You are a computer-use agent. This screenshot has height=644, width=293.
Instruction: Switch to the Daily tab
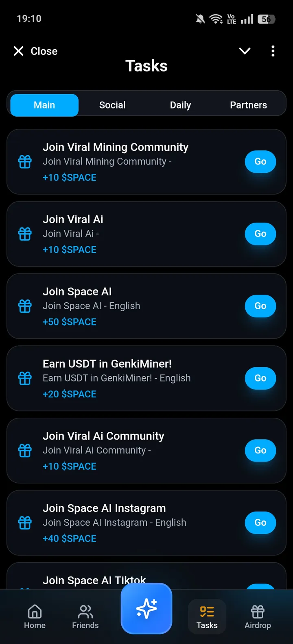tap(180, 105)
